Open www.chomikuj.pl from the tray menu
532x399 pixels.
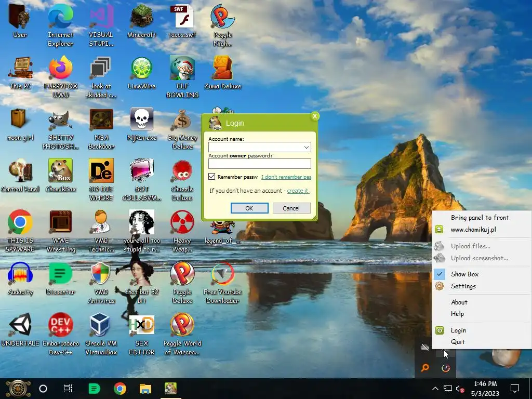[x=473, y=229]
